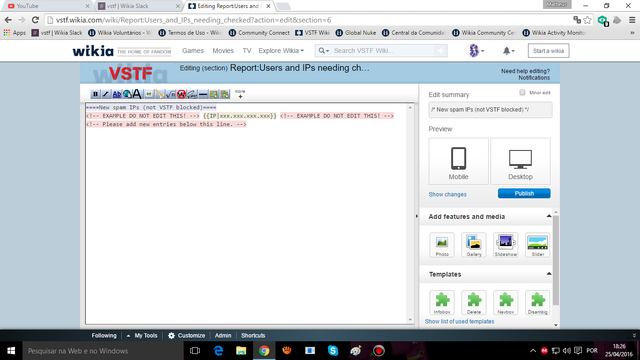Viewport: 640px width, 360px height.
Task: Apply bold text formatting
Action: [x=95, y=94]
